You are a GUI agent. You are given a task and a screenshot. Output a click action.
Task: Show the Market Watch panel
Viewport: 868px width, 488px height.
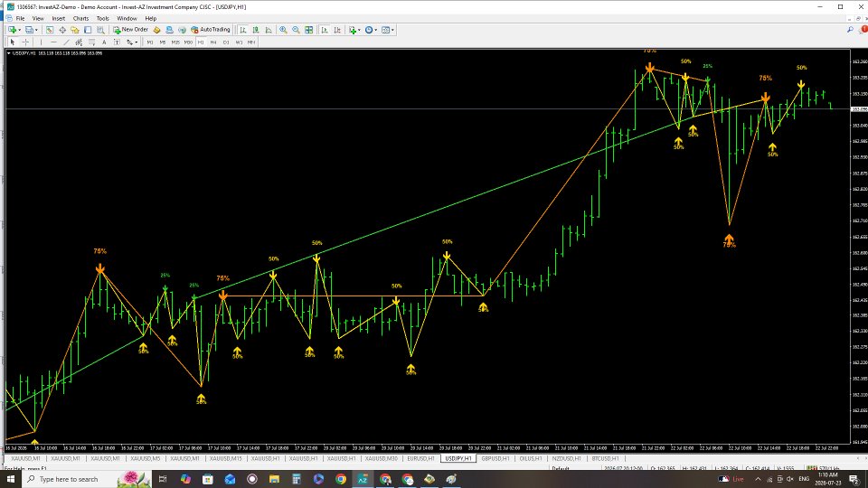(x=50, y=30)
